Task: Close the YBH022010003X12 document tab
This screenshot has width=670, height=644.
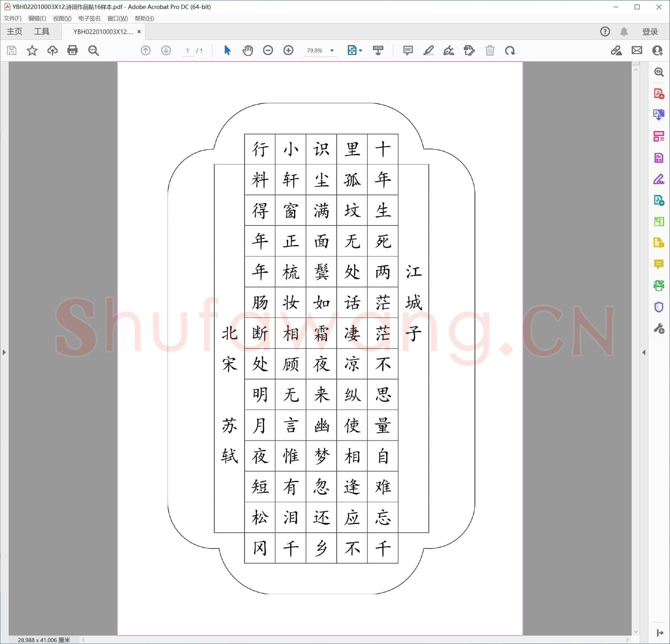Action: pyautogui.click(x=139, y=32)
